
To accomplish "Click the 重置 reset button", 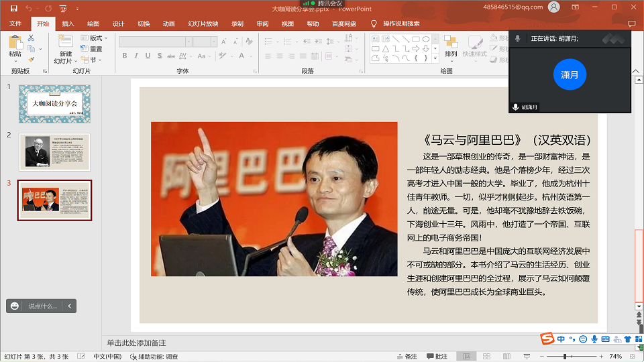I will tap(92, 49).
